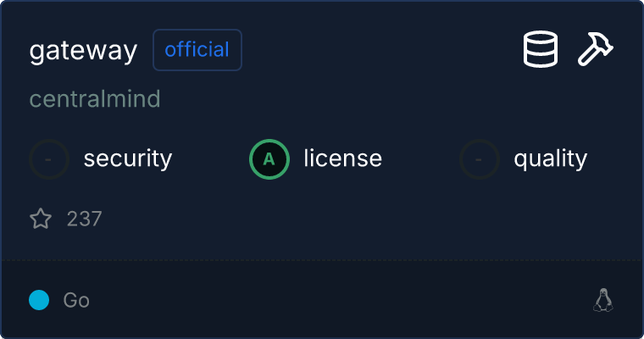Click the Linux penguin icon
The image size is (644, 339).
[603, 300]
